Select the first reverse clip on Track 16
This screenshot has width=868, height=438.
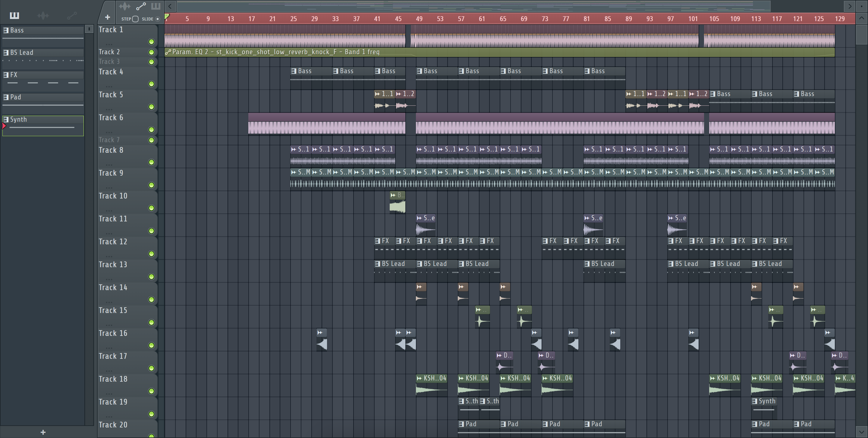tap(322, 340)
